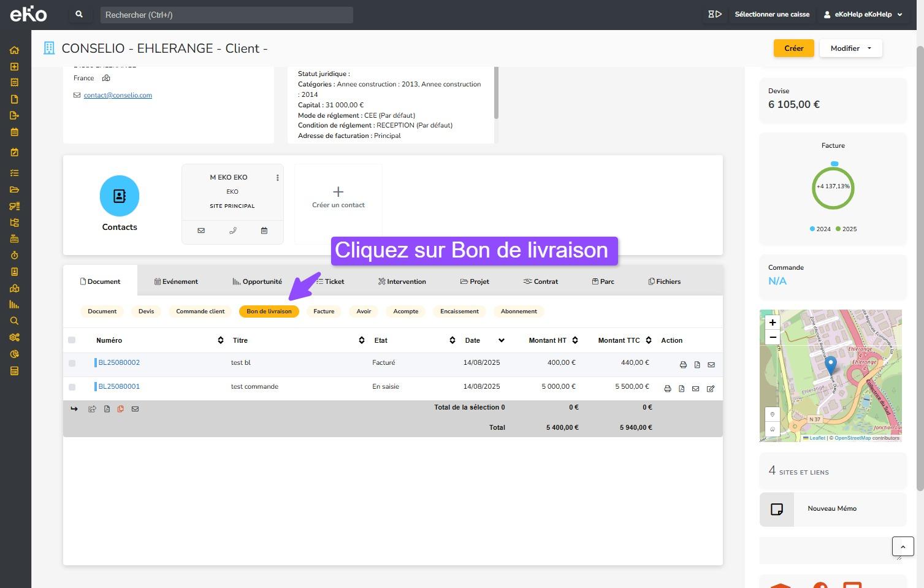Click the email icon on EKO contact card
The image size is (924, 588).
(x=201, y=231)
